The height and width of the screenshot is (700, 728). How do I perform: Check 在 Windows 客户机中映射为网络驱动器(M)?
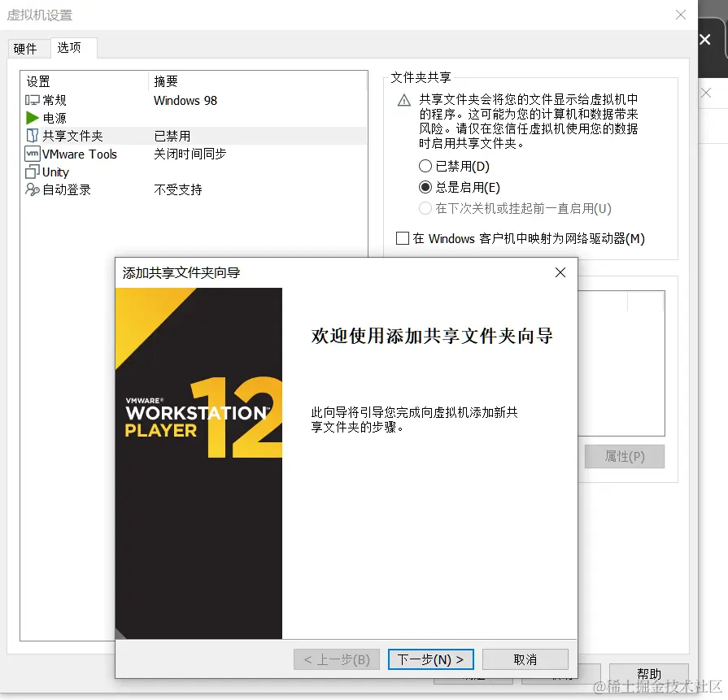(x=403, y=238)
